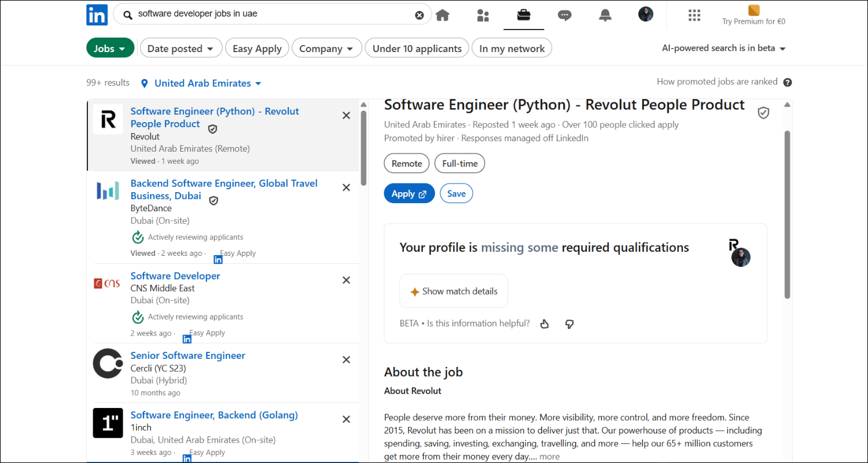Give thumbs up on profile match feedback
Screen dimensions: 868x463
pyautogui.click(x=544, y=324)
